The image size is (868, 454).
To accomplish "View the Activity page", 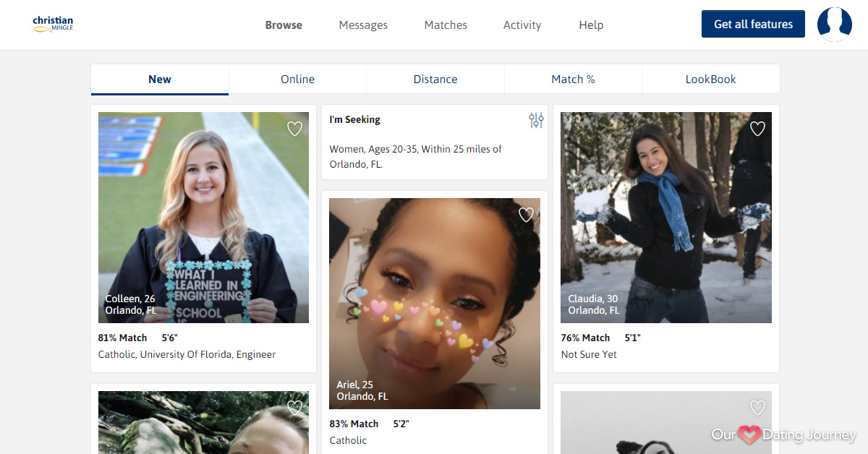I will pos(522,25).
